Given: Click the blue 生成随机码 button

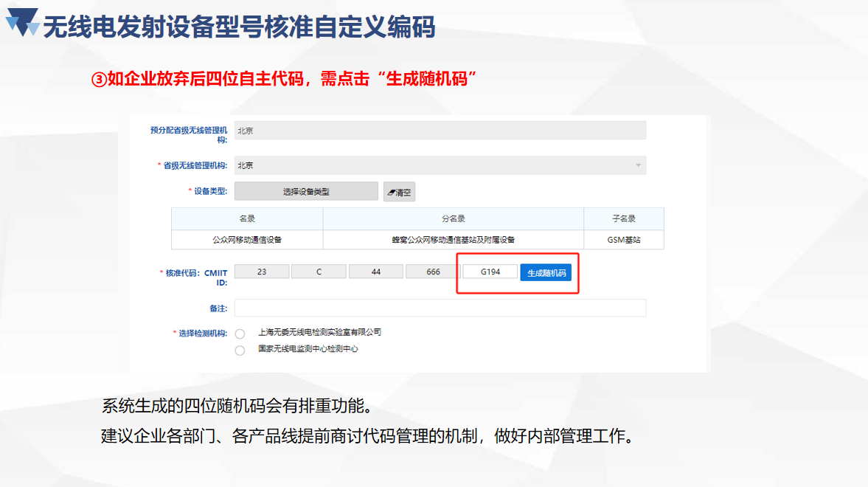Looking at the screenshot, I should coord(546,272).
